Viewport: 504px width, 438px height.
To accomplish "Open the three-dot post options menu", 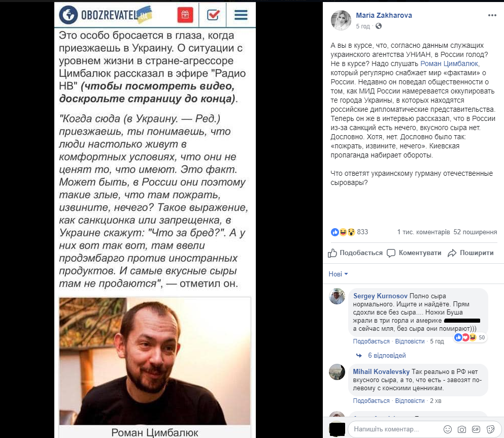I will pos(492,15).
